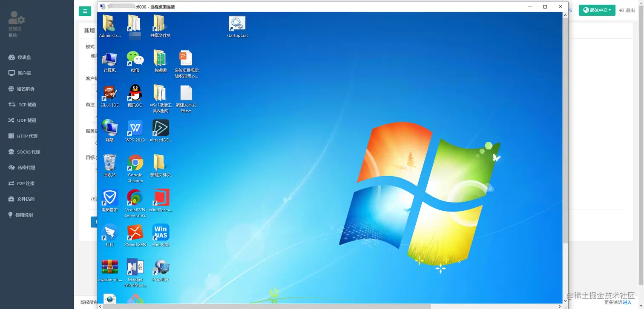Launch 电脑管家 shield icon
644x309 pixels.
[109, 201]
